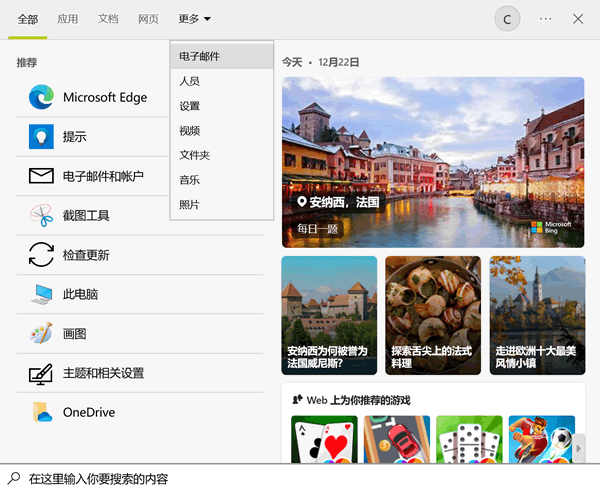The image size is (600, 491).
Task: Click the search box 在这里输入你要搜索的内容
Action: [x=300, y=478]
